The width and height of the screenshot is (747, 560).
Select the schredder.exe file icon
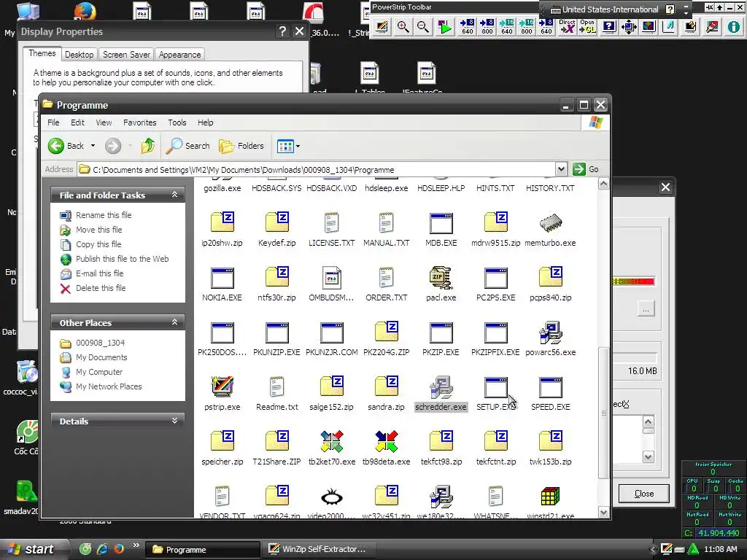(x=441, y=386)
